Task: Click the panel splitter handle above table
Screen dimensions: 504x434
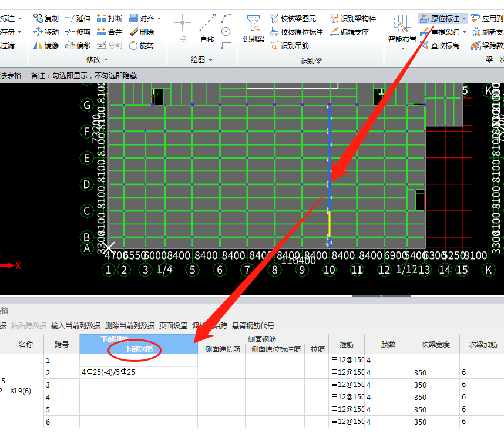Action: [x=381, y=295]
